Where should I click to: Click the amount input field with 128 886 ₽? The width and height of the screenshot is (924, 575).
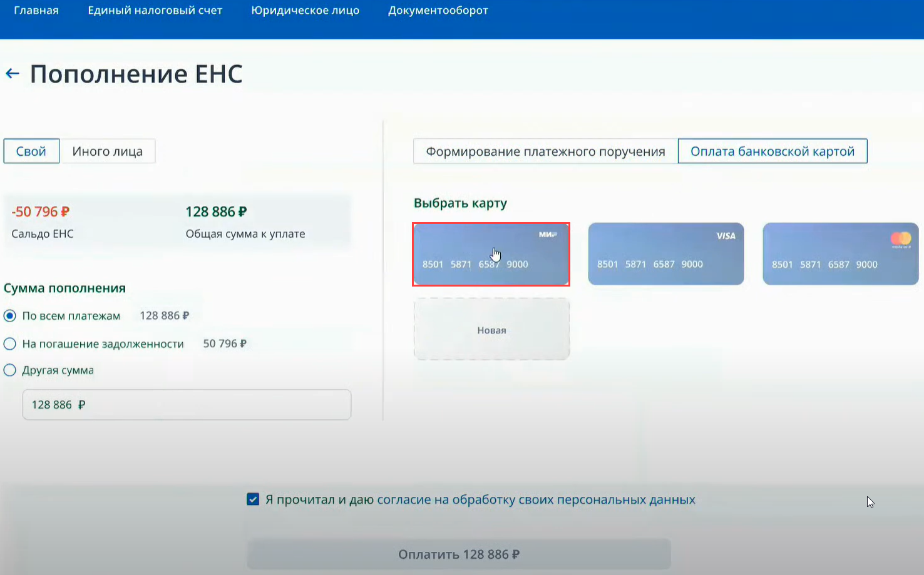187,405
